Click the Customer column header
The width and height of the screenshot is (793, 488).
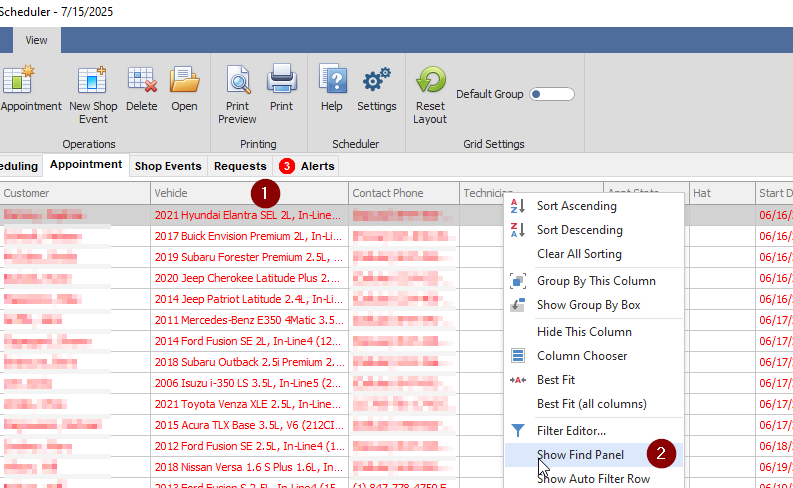pos(75,193)
